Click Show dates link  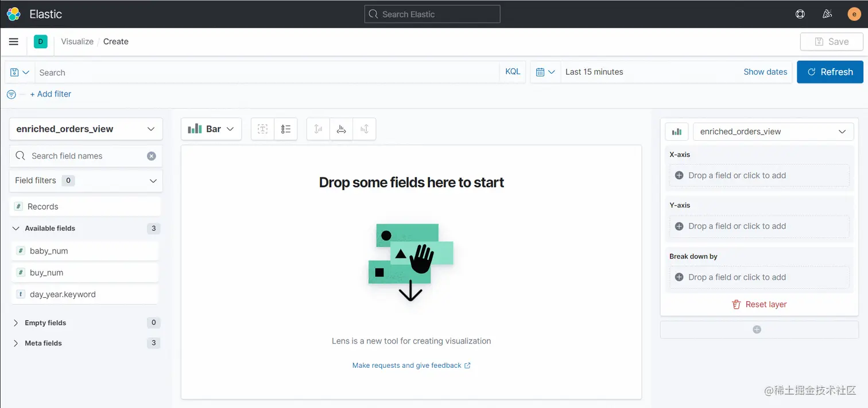pyautogui.click(x=765, y=72)
